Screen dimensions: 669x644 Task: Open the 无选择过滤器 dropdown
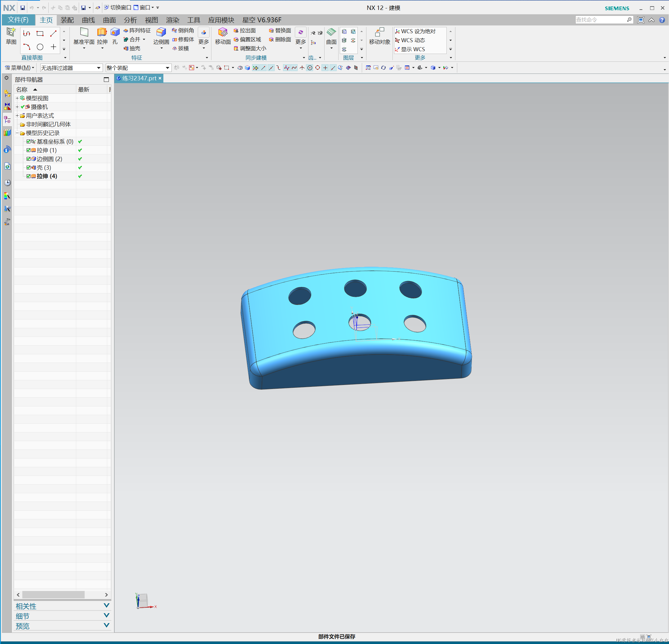[71, 68]
